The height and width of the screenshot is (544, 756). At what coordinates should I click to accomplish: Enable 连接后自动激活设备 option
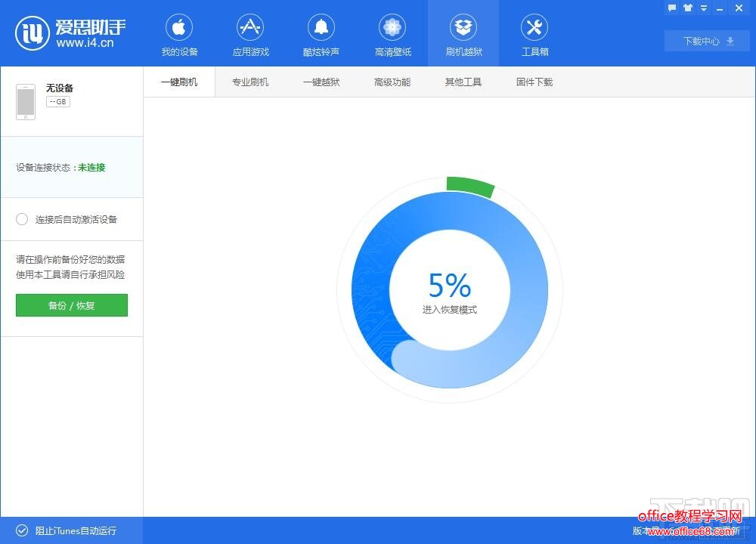(x=22, y=219)
